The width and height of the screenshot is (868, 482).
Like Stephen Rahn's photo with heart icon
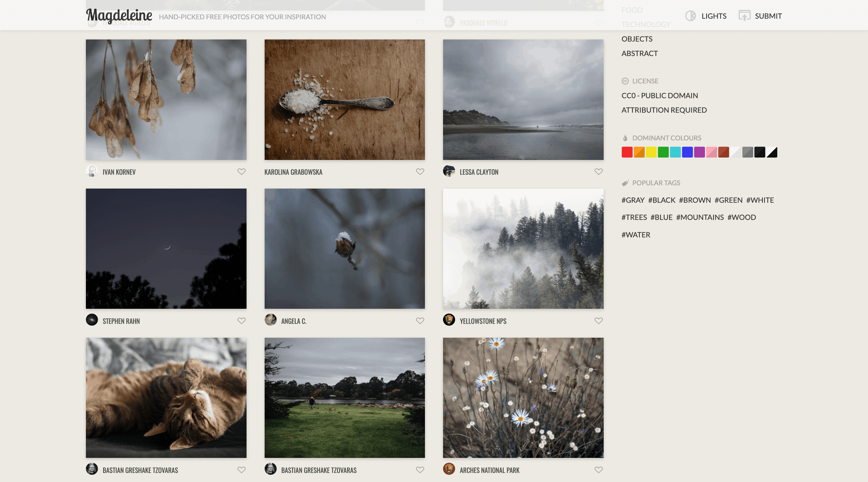pyautogui.click(x=241, y=321)
